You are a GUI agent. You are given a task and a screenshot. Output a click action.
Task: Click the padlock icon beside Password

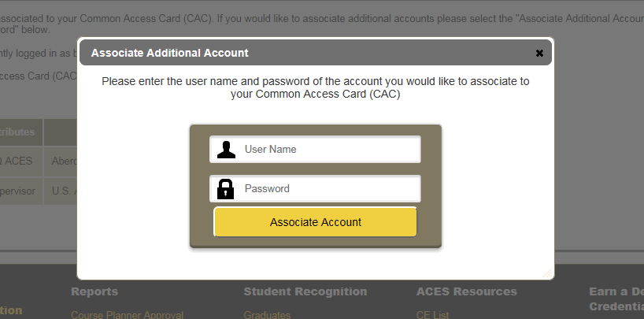pyautogui.click(x=225, y=189)
